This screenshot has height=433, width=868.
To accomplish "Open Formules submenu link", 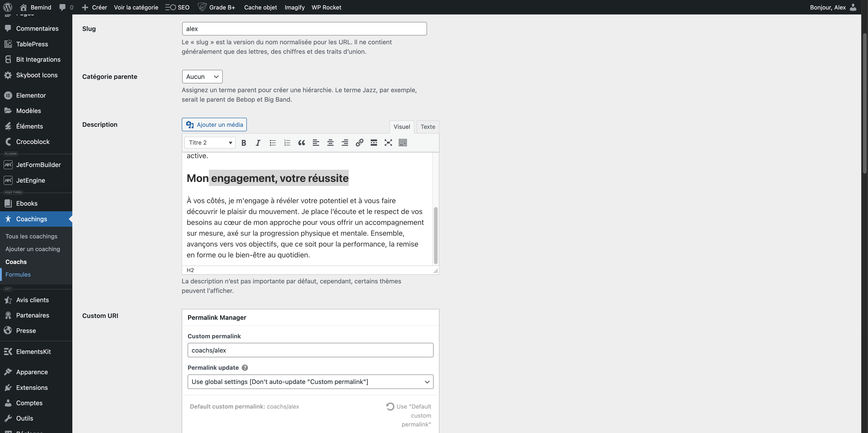I will point(18,275).
